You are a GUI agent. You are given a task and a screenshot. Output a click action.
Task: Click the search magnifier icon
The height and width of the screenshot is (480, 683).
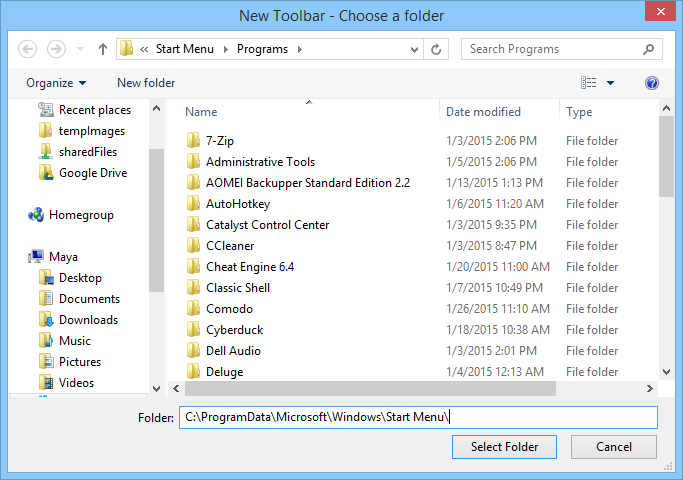click(648, 49)
